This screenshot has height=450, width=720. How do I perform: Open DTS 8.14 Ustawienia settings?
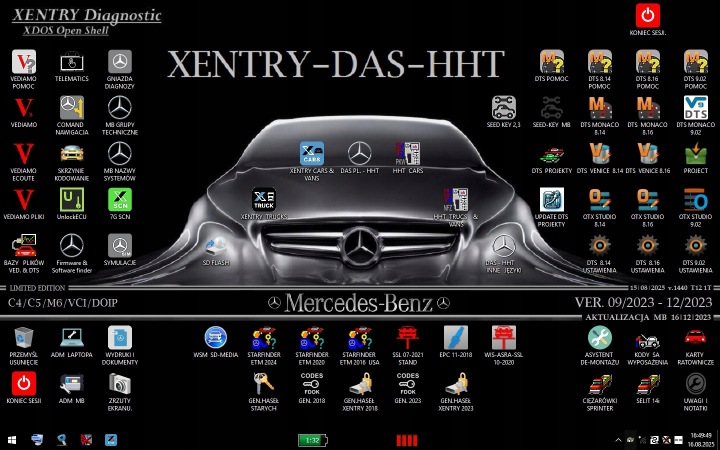click(600, 246)
